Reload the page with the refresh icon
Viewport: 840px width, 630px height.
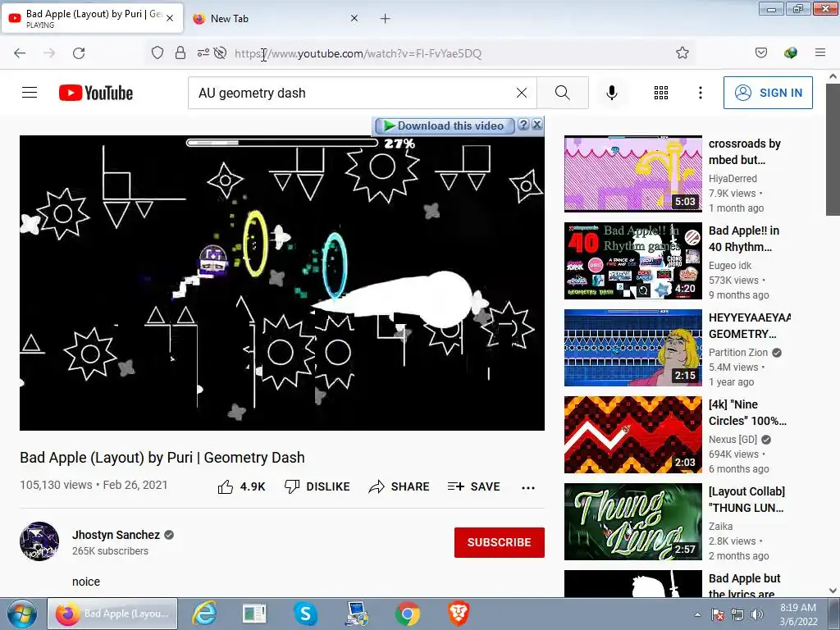pyautogui.click(x=79, y=53)
